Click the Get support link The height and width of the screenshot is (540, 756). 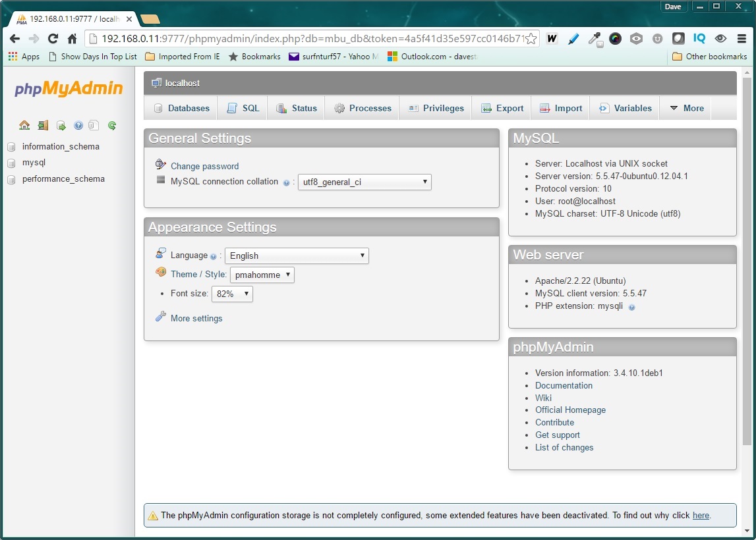[558, 435]
